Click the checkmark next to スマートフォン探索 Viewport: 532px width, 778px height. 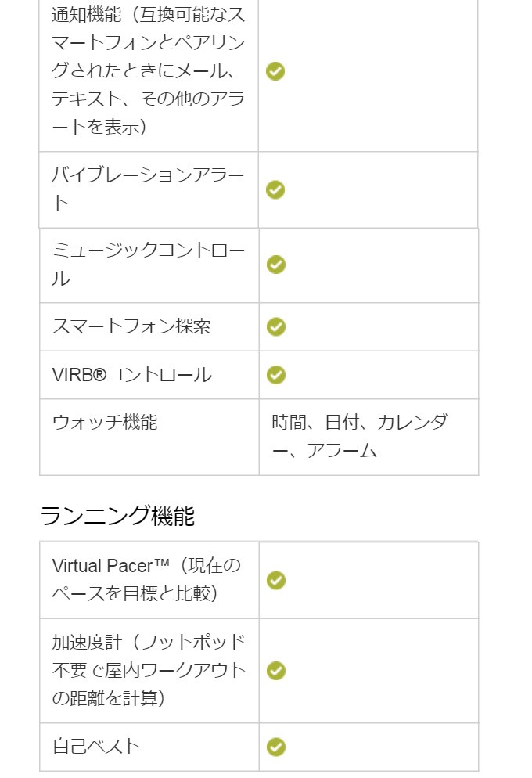point(276,326)
